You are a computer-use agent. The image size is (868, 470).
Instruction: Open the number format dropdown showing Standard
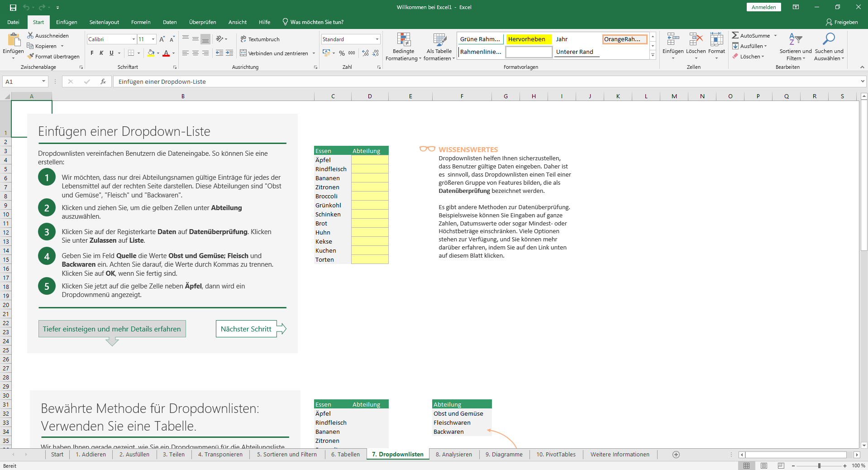377,39
